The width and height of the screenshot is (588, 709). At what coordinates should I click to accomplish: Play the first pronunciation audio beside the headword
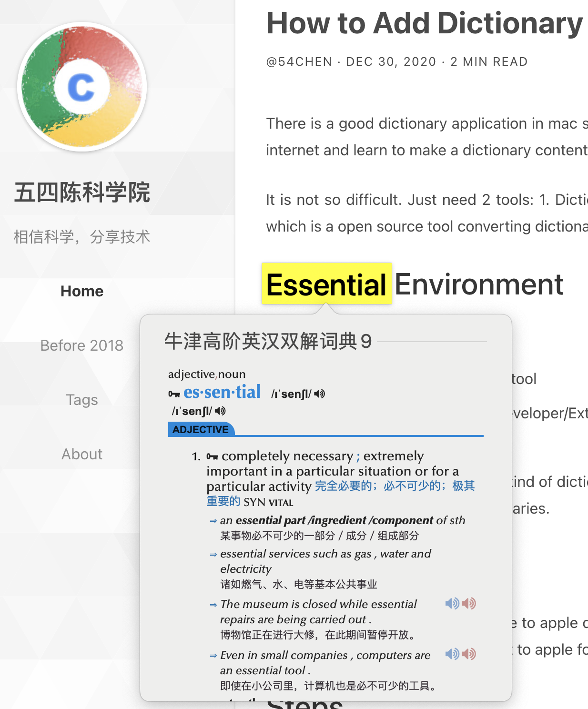point(320,394)
